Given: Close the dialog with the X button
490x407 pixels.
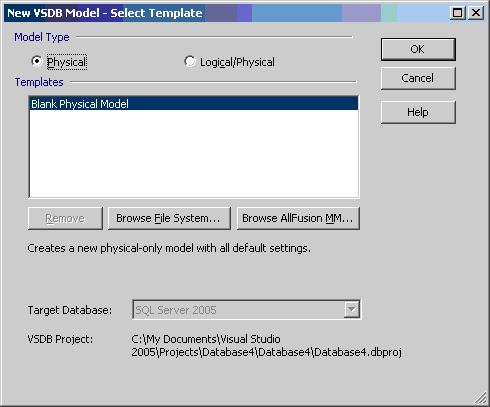Looking at the screenshot, I should (x=476, y=13).
